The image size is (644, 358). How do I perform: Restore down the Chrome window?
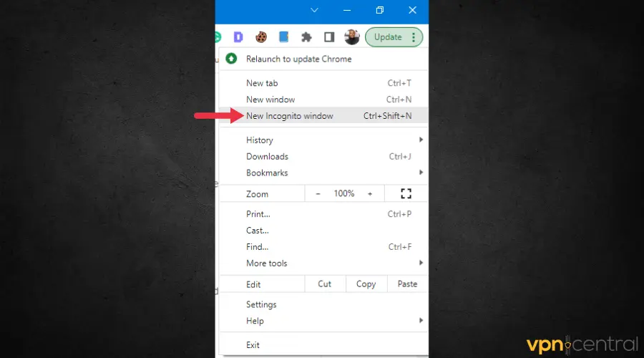tap(380, 10)
